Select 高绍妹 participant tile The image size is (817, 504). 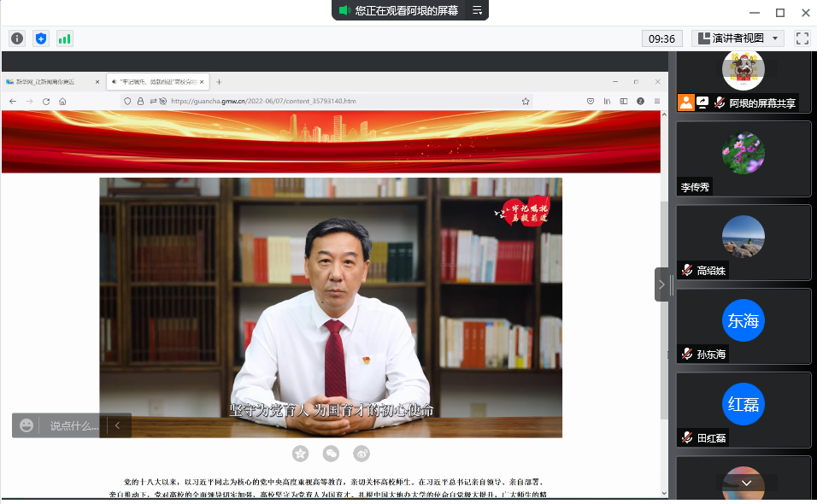[x=744, y=243]
